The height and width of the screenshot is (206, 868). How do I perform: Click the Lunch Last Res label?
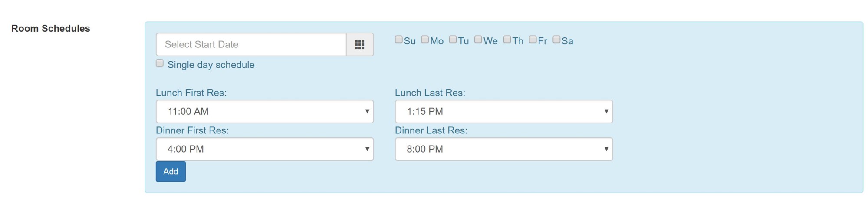click(x=430, y=93)
